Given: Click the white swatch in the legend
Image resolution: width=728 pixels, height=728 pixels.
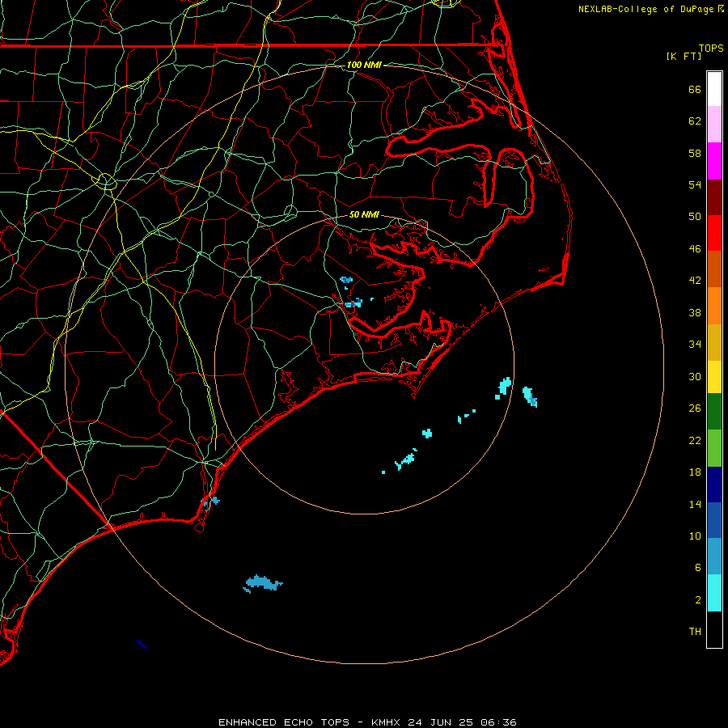Looking at the screenshot, I should point(714,89).
